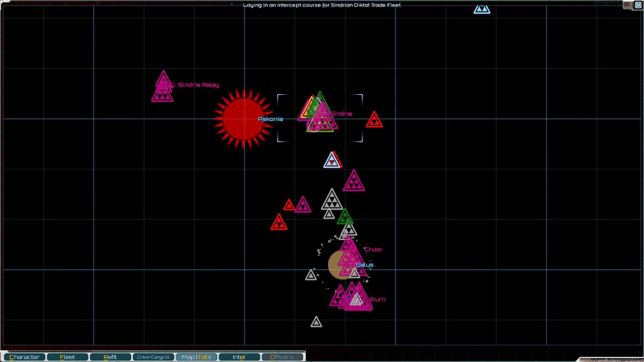Click the red fleet triangle right of Sindria
This screenshot has height=362, width=644.
point(374,120)
